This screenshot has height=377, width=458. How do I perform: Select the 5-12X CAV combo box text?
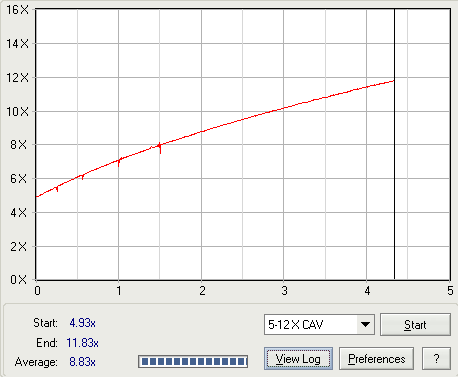[x=295, y=324]
